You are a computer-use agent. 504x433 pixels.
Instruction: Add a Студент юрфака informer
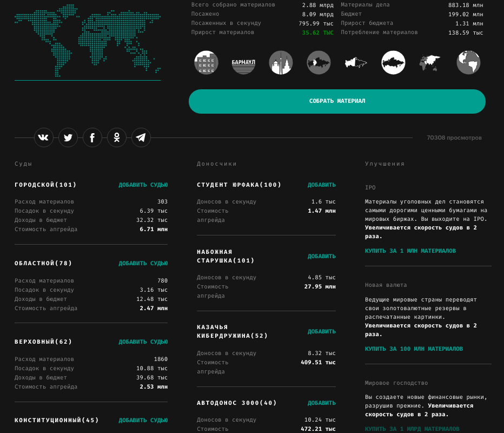322,185
